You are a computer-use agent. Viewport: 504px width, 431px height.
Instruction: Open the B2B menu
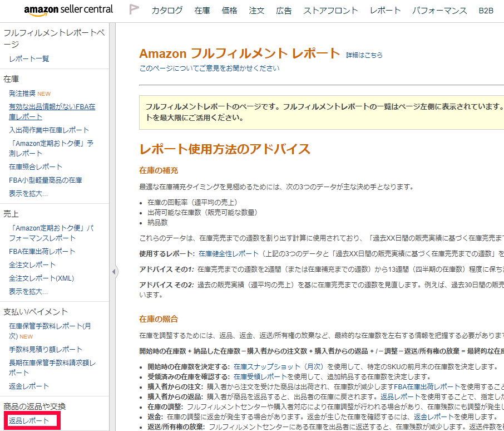click(486, 11)
